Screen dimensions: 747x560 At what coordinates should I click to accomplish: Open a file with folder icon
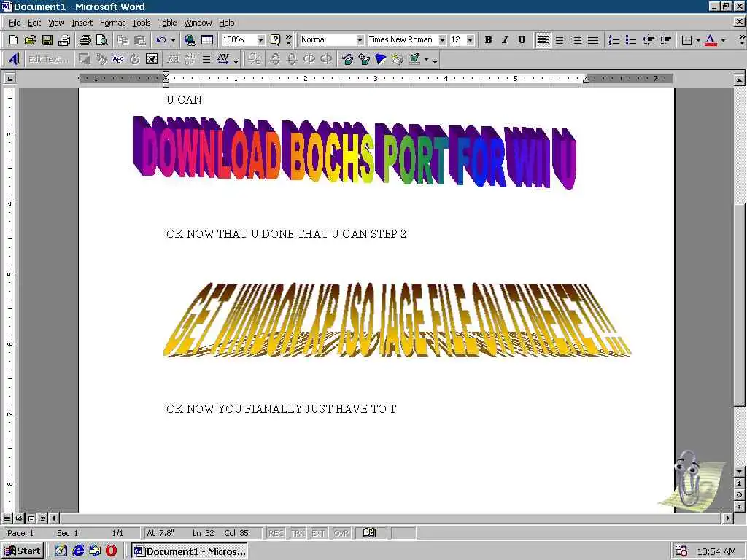point(31,40)
